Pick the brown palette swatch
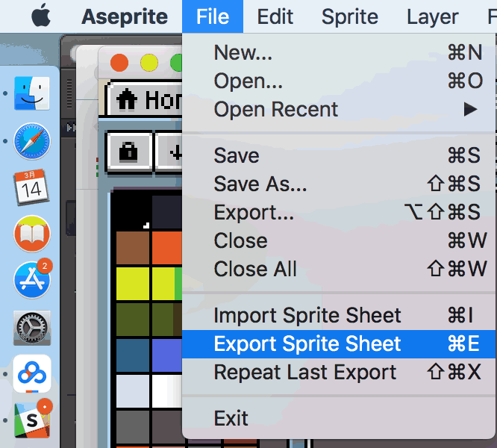Image resolution: width=497 pixels, height=448 pixels. coord(133,248)
